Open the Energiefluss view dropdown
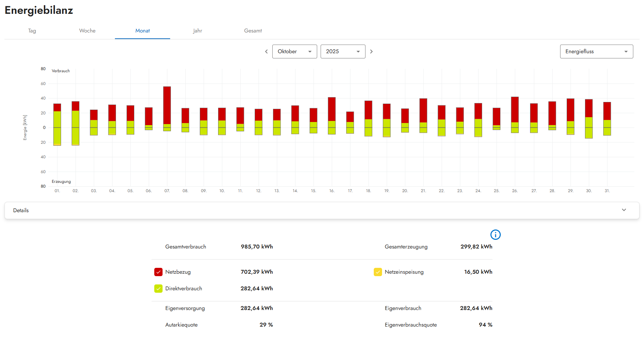This screenshot has width=644, height=338. tap(596, 51)
